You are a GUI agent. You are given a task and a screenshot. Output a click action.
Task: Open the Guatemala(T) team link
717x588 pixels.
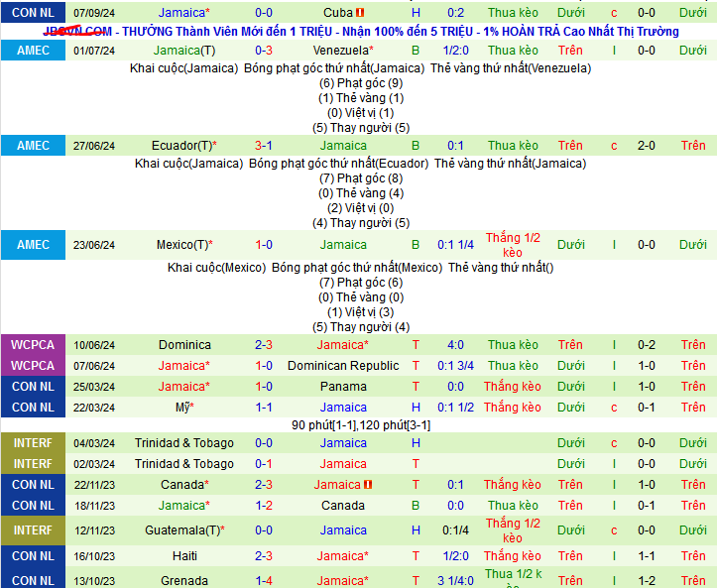pos(184,530)
